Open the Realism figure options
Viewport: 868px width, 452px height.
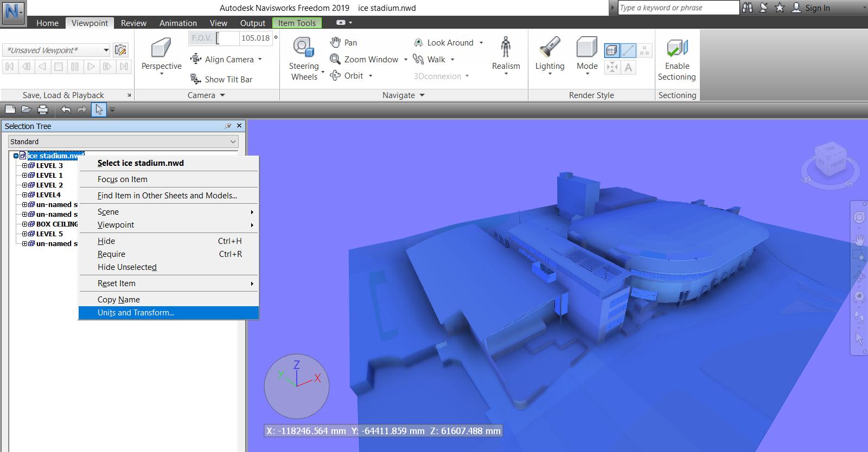[506, 56]
